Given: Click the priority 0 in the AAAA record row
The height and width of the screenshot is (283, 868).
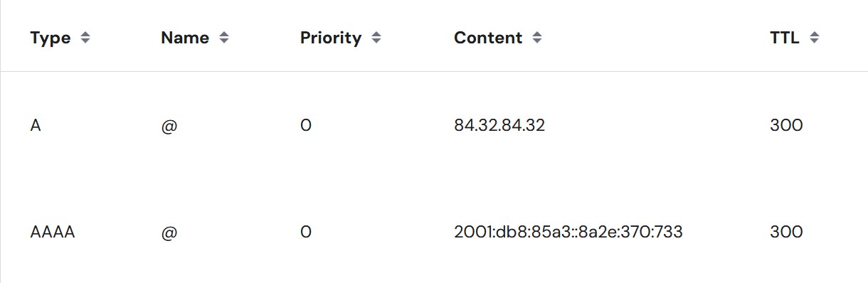Looking at the screenshot, I should (306, 232).
